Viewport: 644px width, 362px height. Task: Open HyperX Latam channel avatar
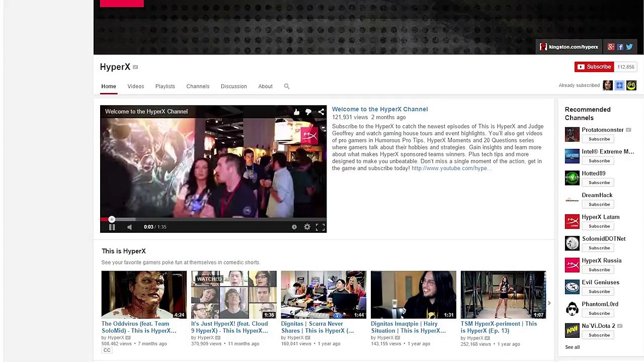pos(572,221)
